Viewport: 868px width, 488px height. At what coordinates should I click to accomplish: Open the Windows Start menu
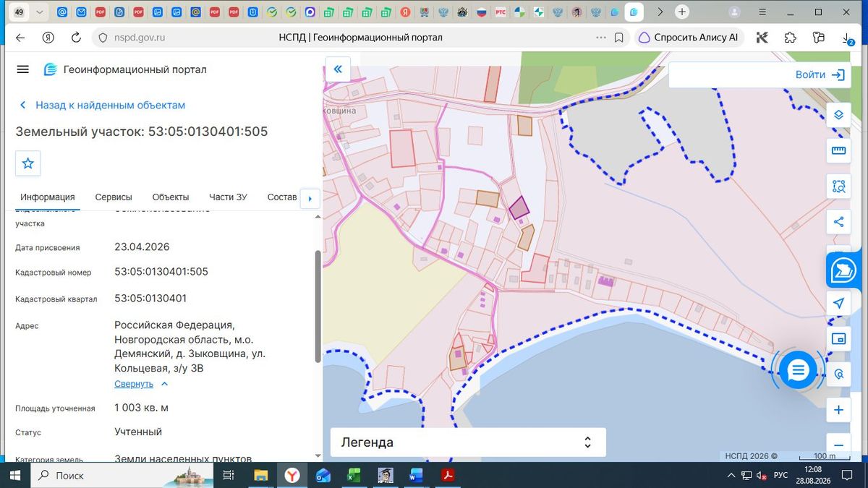click(14, 475)
